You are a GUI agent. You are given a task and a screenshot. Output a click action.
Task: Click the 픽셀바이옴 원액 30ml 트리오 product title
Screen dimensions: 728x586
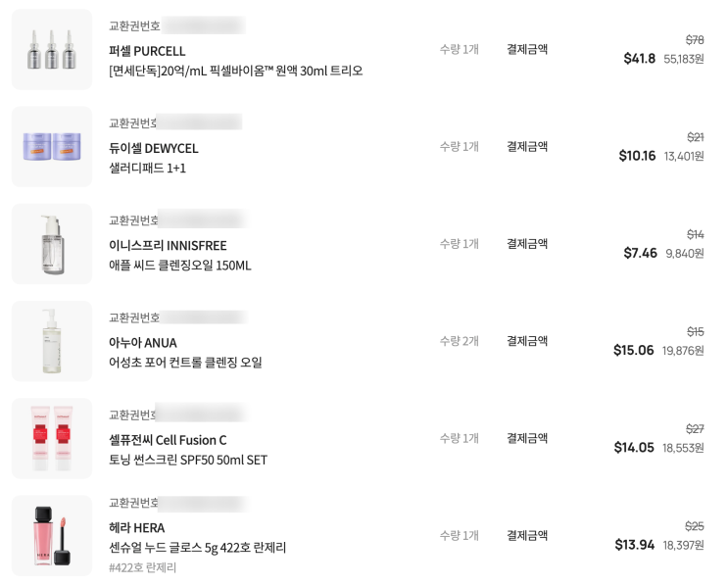[x=235, y=71]
